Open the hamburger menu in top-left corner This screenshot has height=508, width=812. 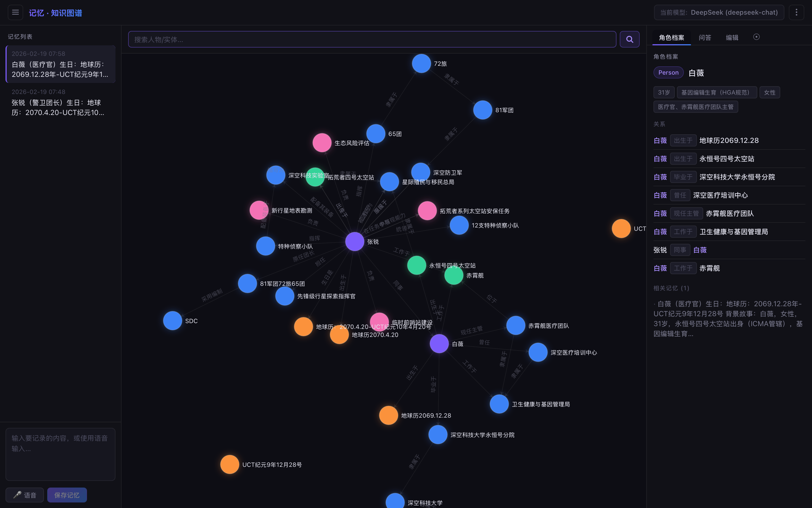(x=15, y=12)
